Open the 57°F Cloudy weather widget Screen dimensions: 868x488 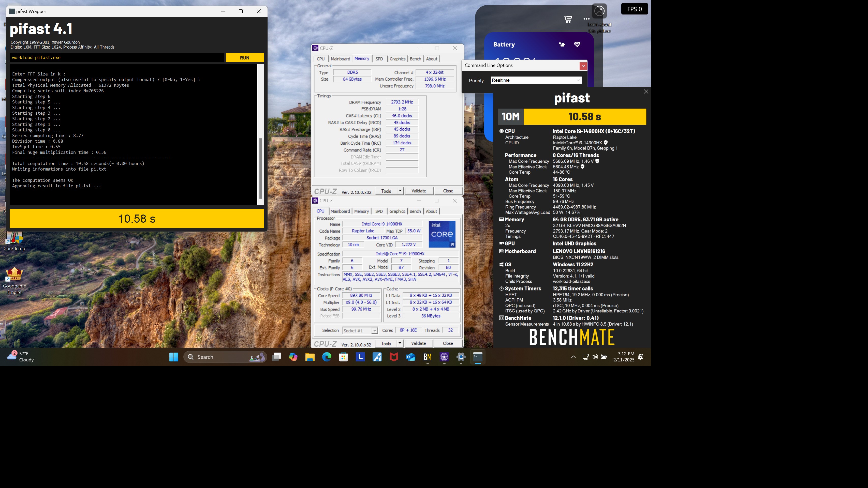coord(21,357)
